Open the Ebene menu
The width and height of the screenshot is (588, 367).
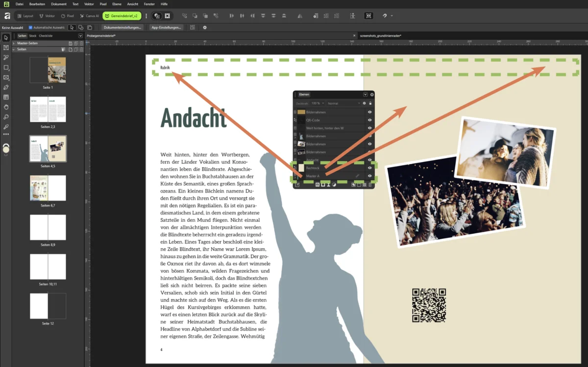coord(117,4)
